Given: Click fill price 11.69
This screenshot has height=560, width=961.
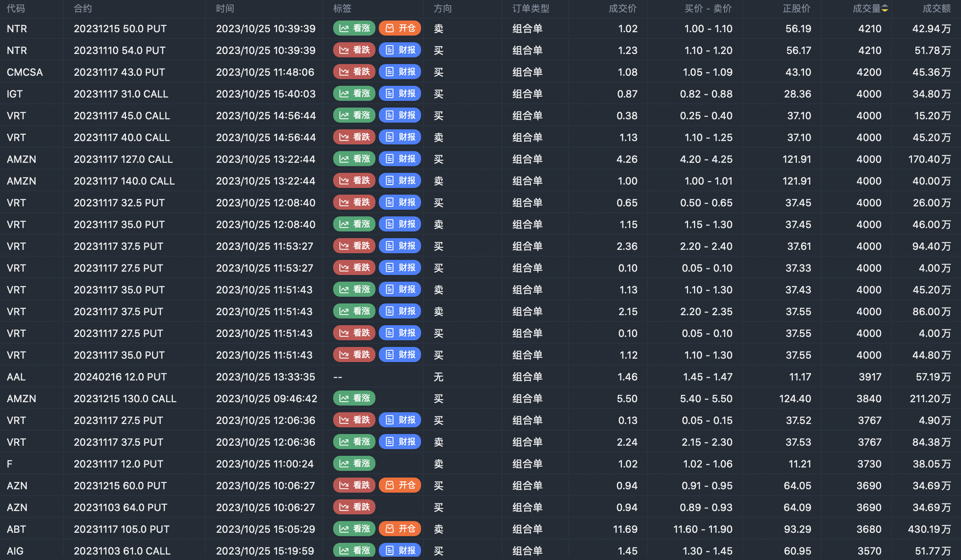Looking at the screenshot, I should [625, 529].
